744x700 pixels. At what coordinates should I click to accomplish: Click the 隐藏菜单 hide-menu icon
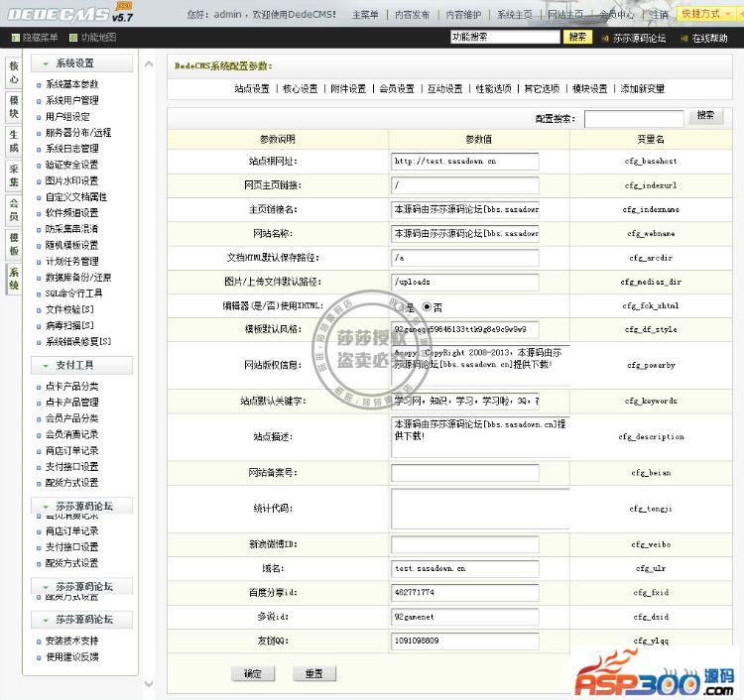pos(16,38)
